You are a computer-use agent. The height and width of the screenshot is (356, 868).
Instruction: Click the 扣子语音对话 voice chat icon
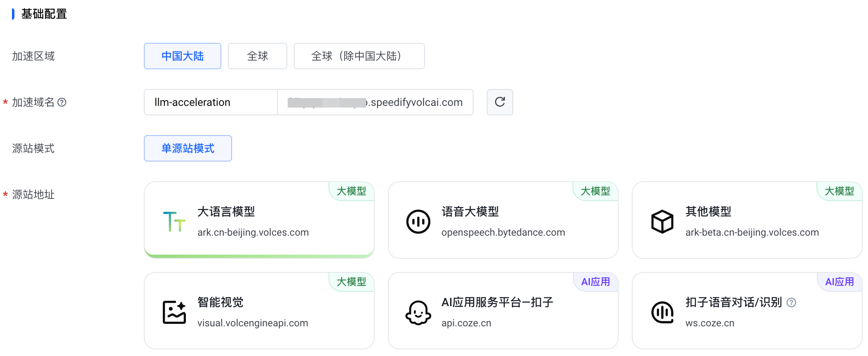pyautogui.click(x=662, y=312)
